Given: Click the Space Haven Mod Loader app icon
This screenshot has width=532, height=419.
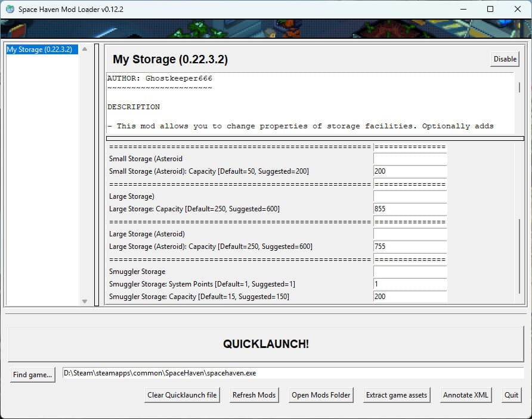Looking at the screenshot, I should click(x=10, y=9).
